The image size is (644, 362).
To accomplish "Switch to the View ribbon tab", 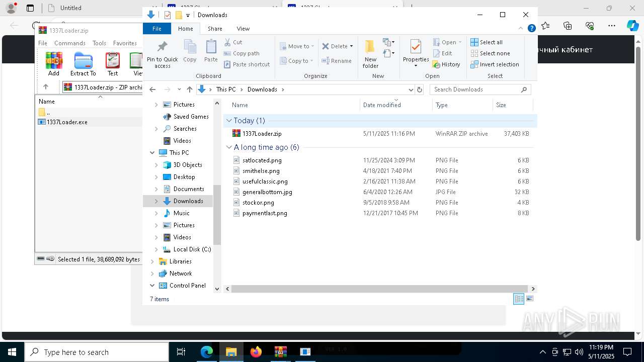I will [x=243, y=29].
